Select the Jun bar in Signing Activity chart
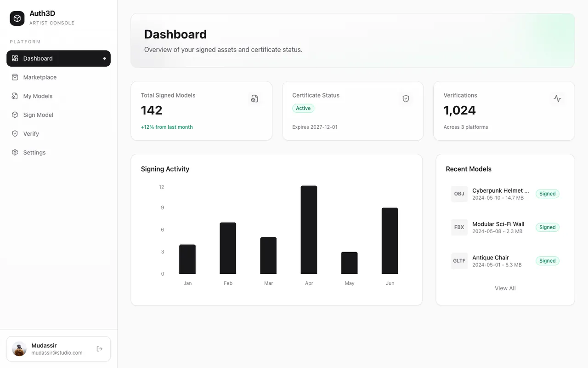The height and width of the screenshot is (368, 588). point(390,241)
